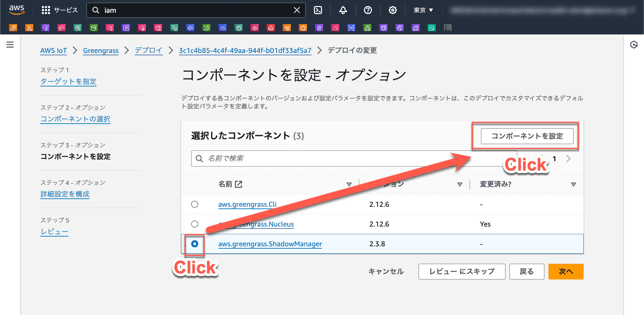Select the aws.greengrass.ShadowManager radio button
The width and height of the screenshot is (644, 315).
(195, 244)
